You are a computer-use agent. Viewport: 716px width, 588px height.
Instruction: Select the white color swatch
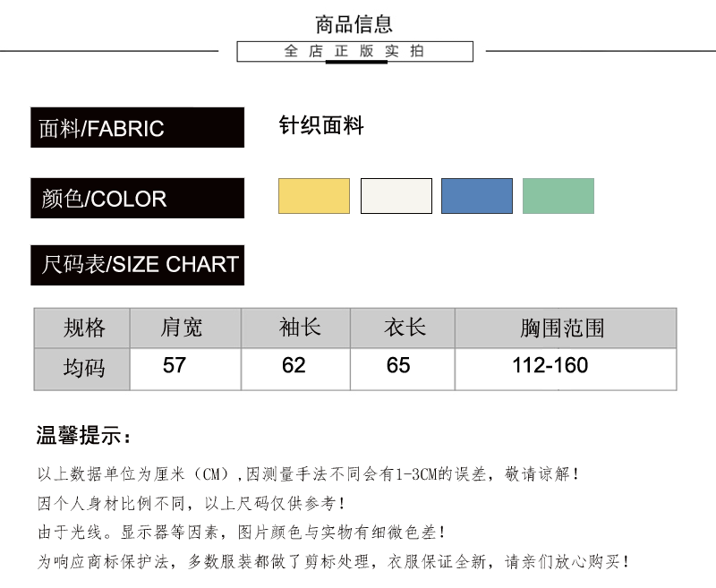(x=396, y=196)
